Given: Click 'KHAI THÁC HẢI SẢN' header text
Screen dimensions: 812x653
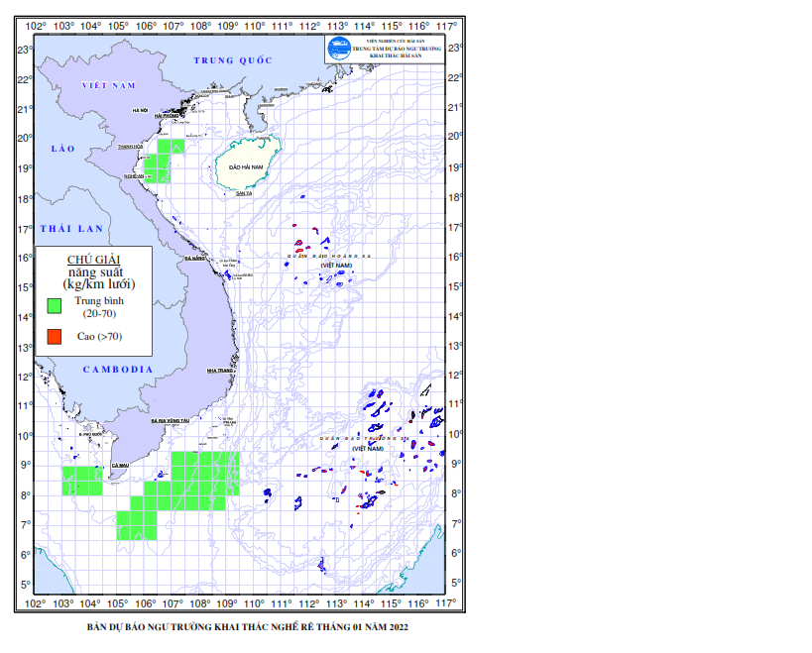Looking at the screenshot, I should (396, 55).
